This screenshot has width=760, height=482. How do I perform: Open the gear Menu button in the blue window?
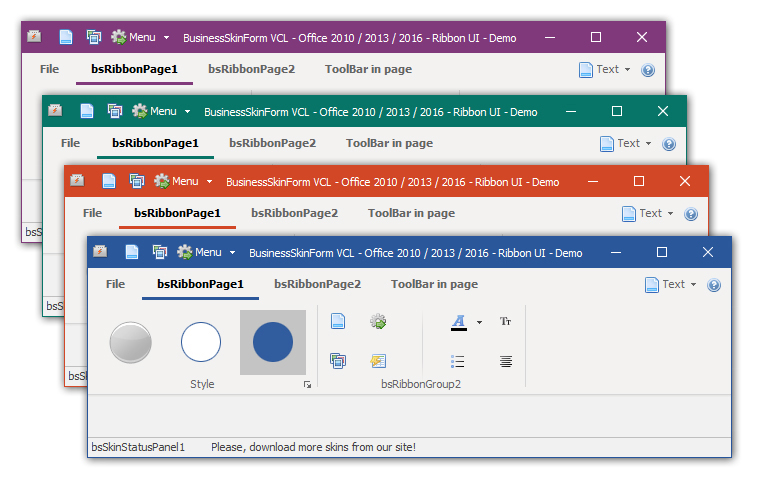(x=199, y=252)
